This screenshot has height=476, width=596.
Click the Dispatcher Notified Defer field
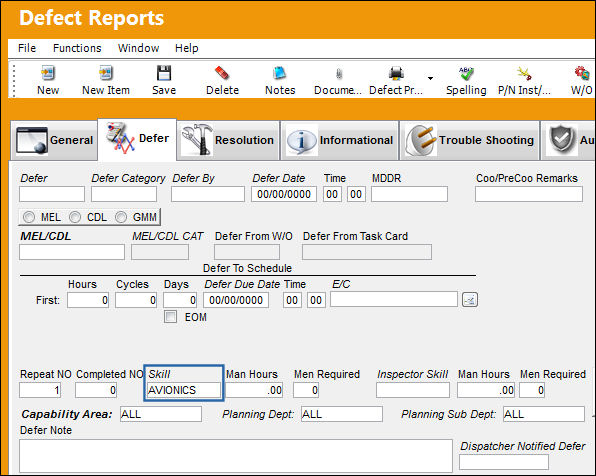point(504,462)
